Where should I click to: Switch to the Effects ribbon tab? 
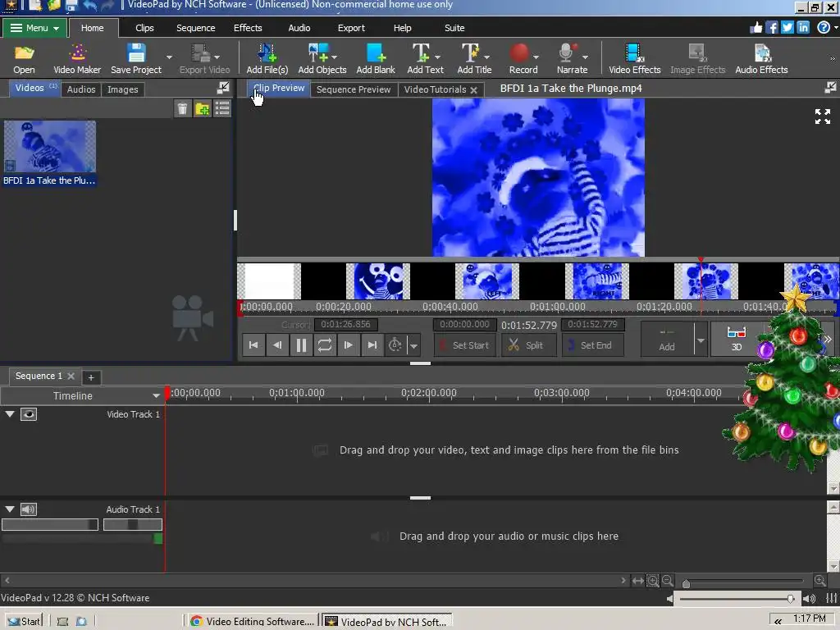248,28
